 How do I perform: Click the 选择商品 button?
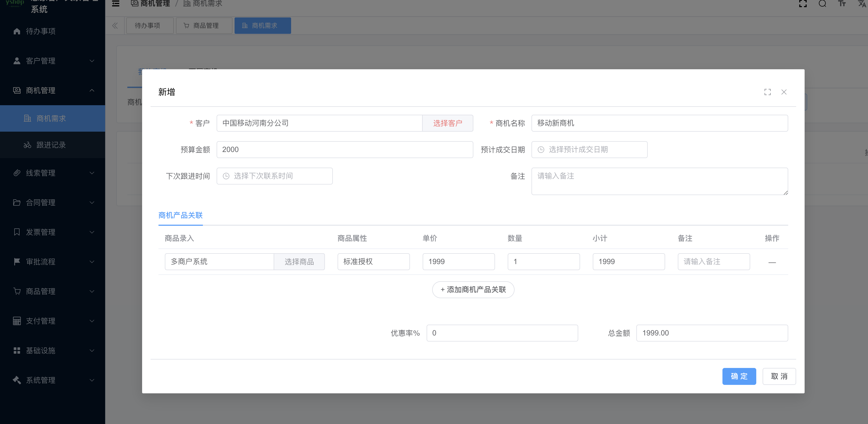pos(299,261)
